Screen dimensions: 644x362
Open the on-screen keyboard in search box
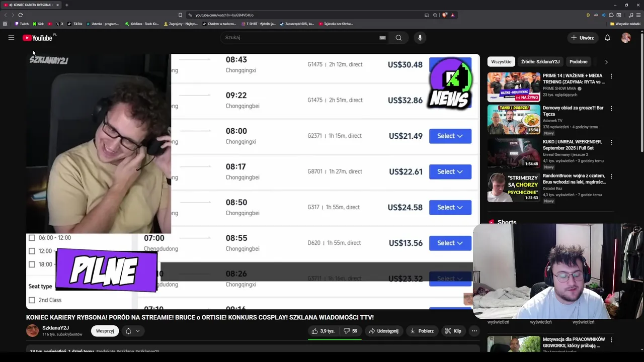(382, 38)
